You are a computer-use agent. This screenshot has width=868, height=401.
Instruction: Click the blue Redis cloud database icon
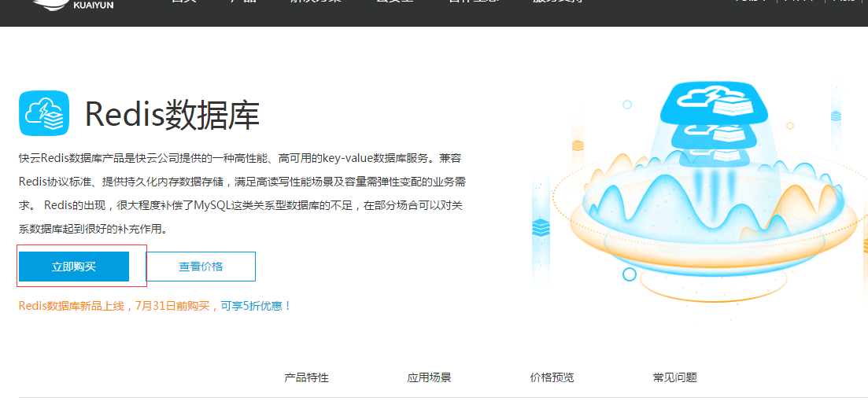pos(44,113)
